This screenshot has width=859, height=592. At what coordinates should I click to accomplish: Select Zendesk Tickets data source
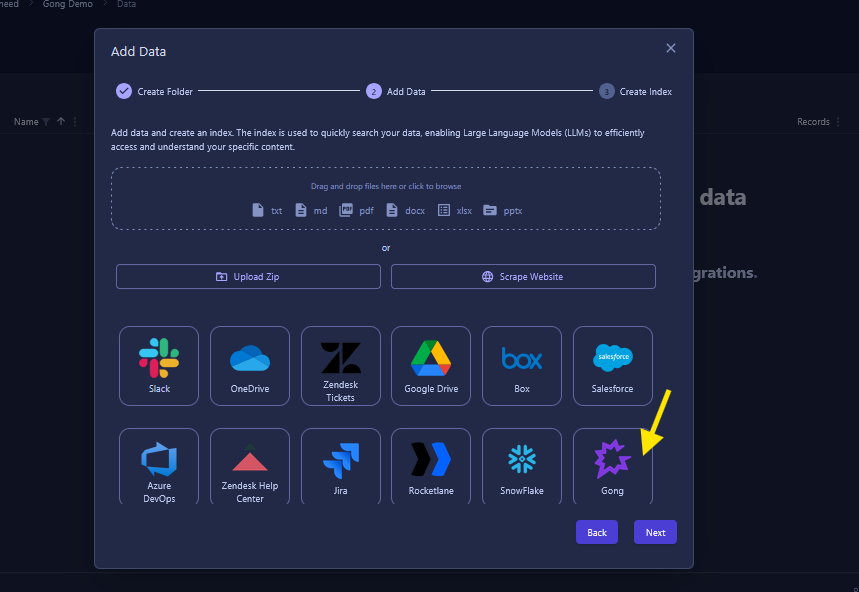[341, 365]
